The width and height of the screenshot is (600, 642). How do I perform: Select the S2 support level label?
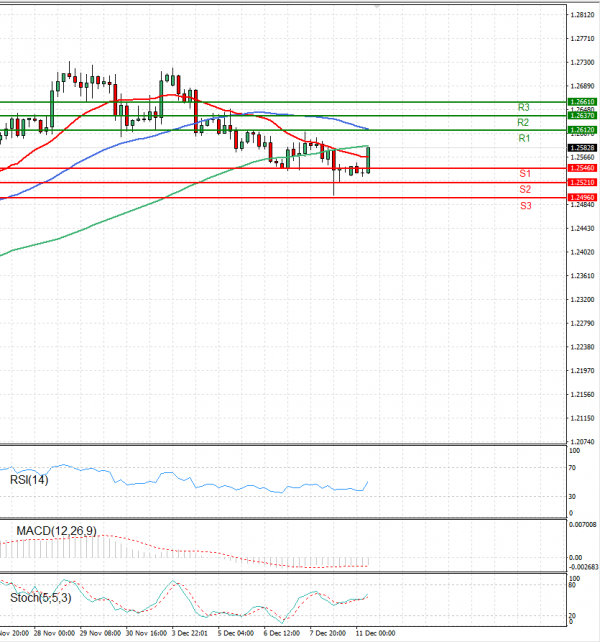coord(524,189)
